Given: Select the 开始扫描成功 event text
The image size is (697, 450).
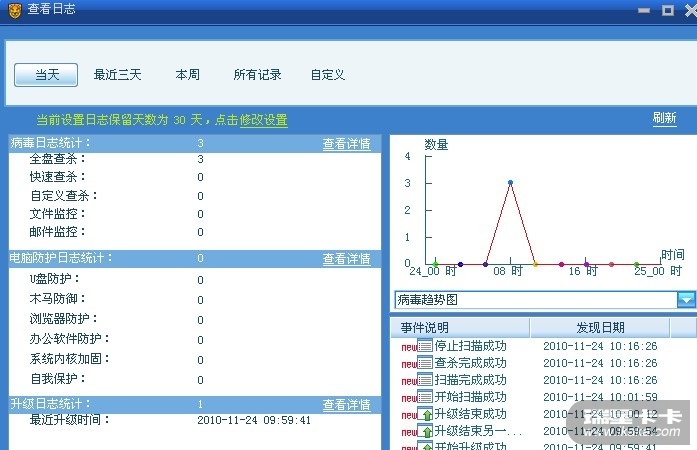Looking at the screenshot, I should point(471,397).
